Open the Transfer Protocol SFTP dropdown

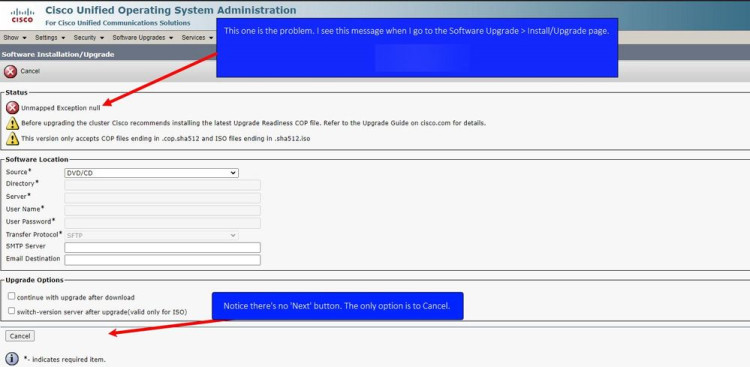(151, 235)
